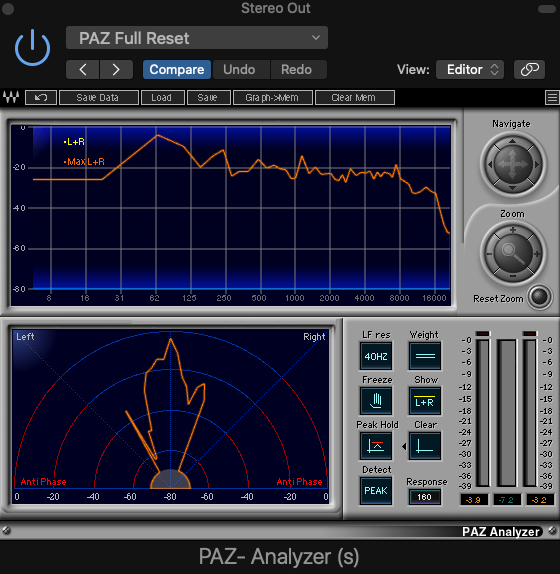
Task: Click the Waves toolbar undo arrow
Action: 41,98
